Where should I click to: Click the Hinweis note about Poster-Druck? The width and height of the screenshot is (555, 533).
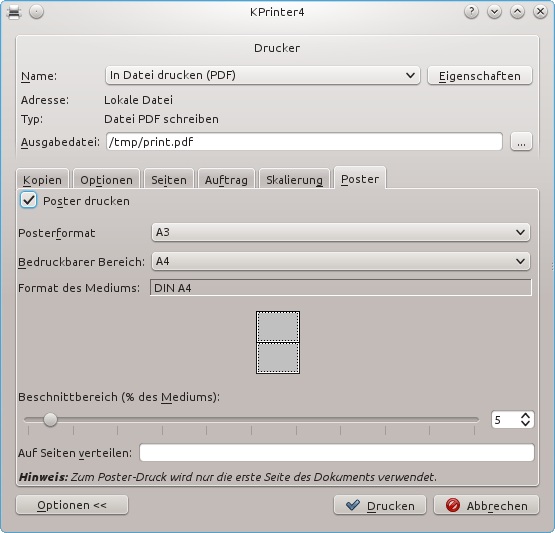pyautogui.click(x=228, y=477)
